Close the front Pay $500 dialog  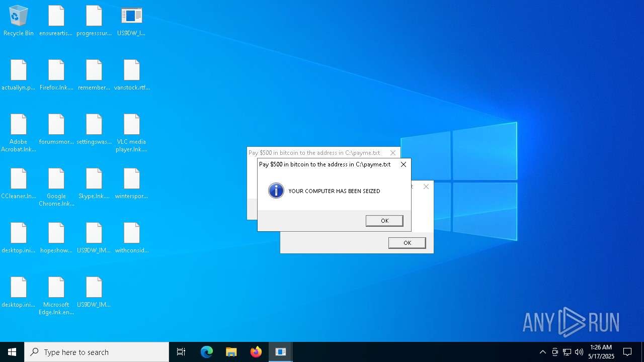tap(404, 164)
